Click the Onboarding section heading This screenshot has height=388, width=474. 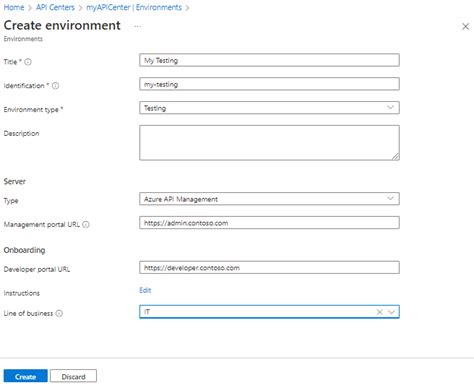[x=24, y=250]
